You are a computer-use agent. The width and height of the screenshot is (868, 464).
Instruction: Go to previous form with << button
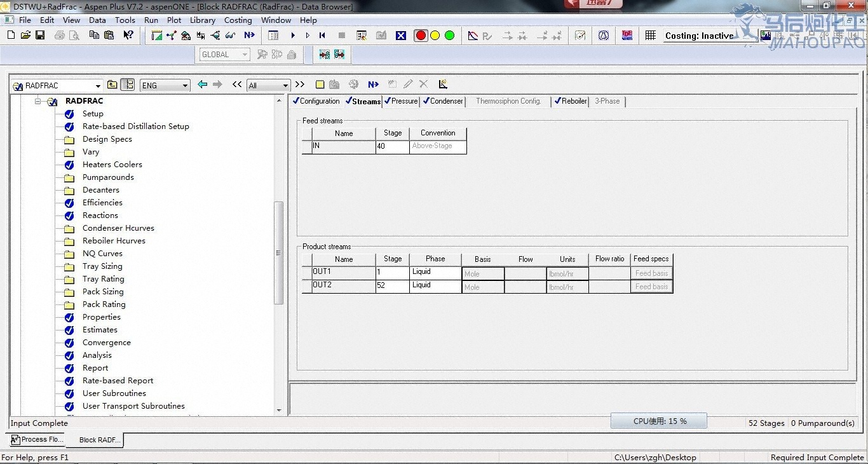[x=237, y=85]
